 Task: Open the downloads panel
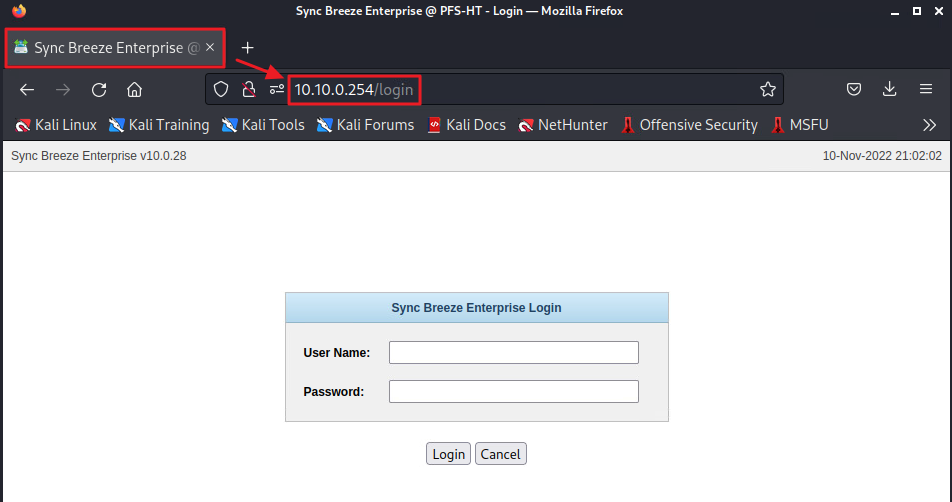889,90
